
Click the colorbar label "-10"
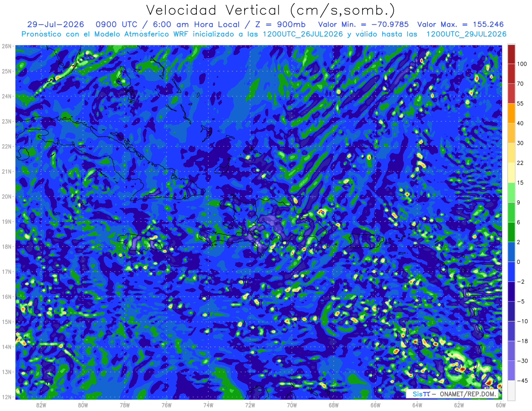[522, 321]
